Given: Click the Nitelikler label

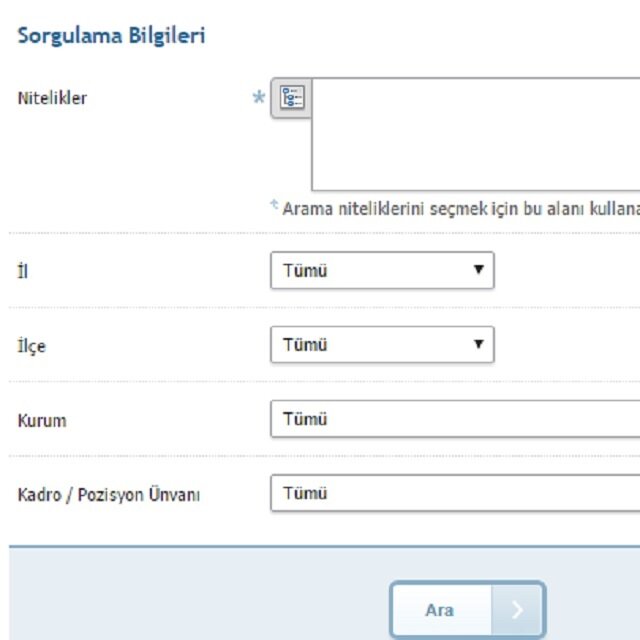Looking at the screenshot, I should tap(52, 98).
